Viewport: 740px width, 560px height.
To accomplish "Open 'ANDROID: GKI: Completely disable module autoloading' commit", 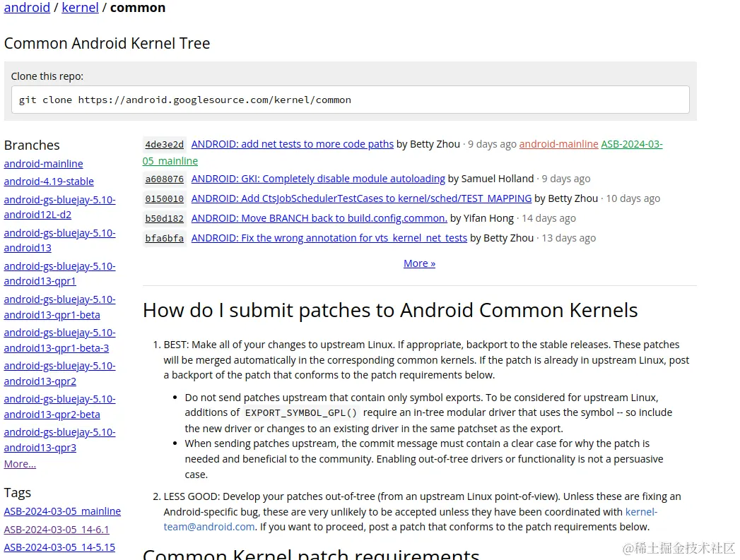I will coord(317,179).
